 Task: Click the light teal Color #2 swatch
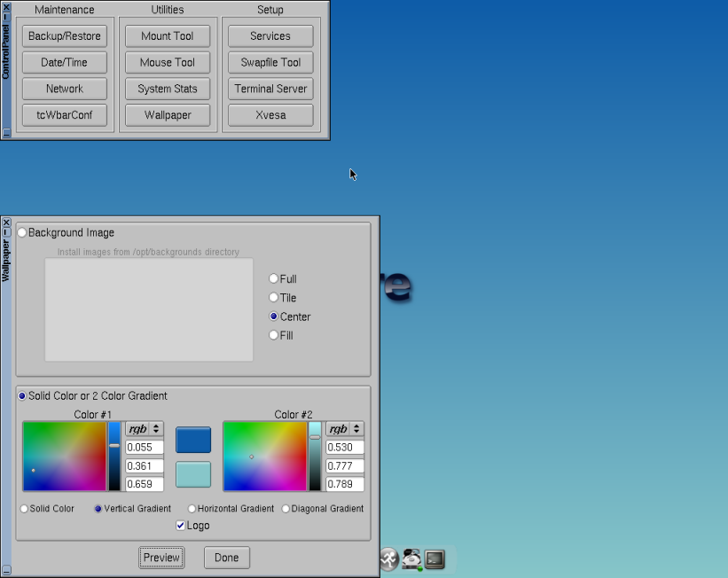pyautogui.click(x=193, y=474)
